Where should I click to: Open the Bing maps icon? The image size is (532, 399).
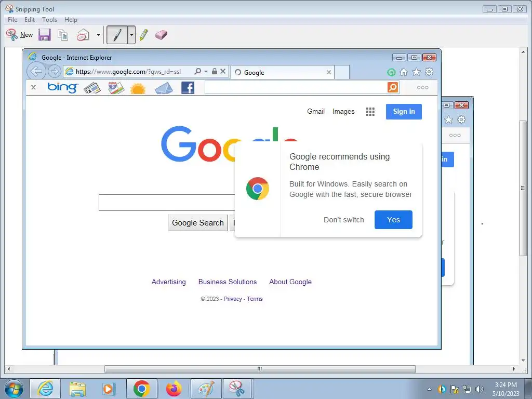coord(116,88)
